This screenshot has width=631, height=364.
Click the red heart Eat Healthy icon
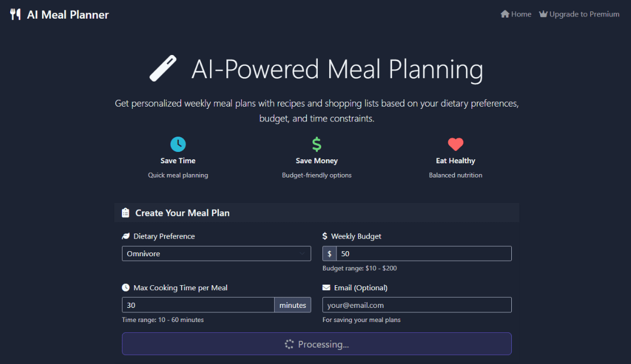point(456,144)
